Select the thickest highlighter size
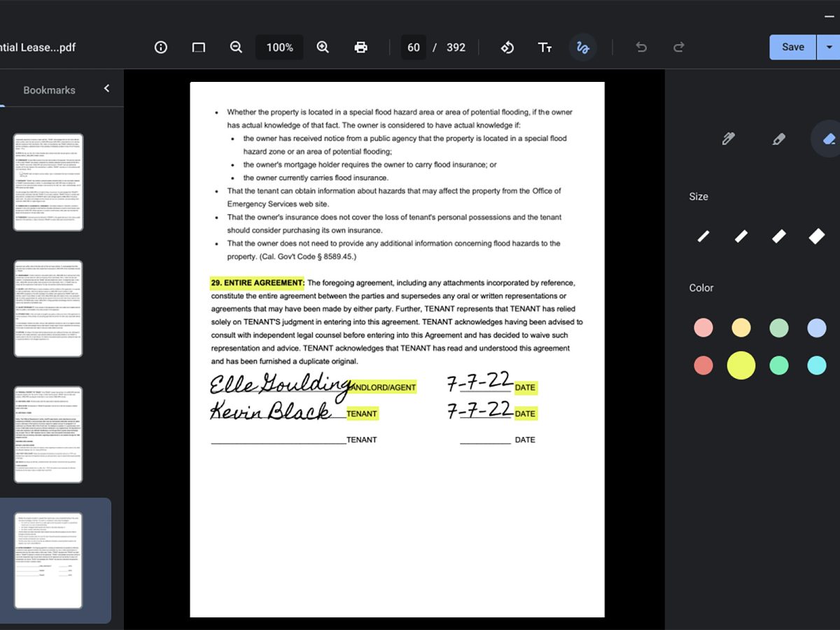This screenshot has width=840, height=630. tap(816, 237)
